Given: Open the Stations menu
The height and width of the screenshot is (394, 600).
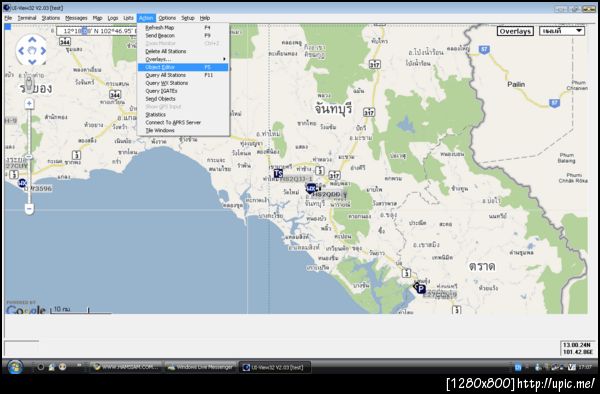Looking at the screenshot, I should tap(51, 18).
